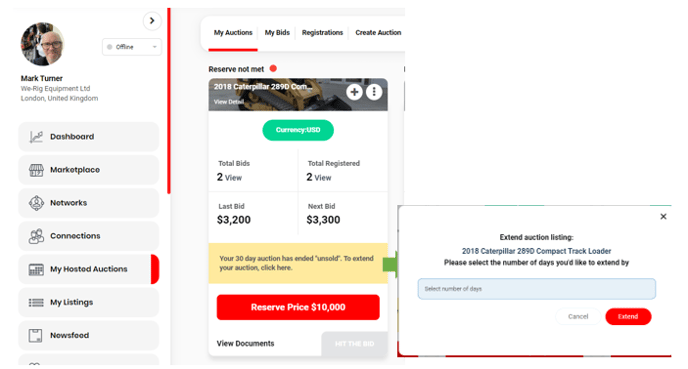Click Mark Turner's profile photo
This screenshot has width=688, height=369.
pos(43,44)
